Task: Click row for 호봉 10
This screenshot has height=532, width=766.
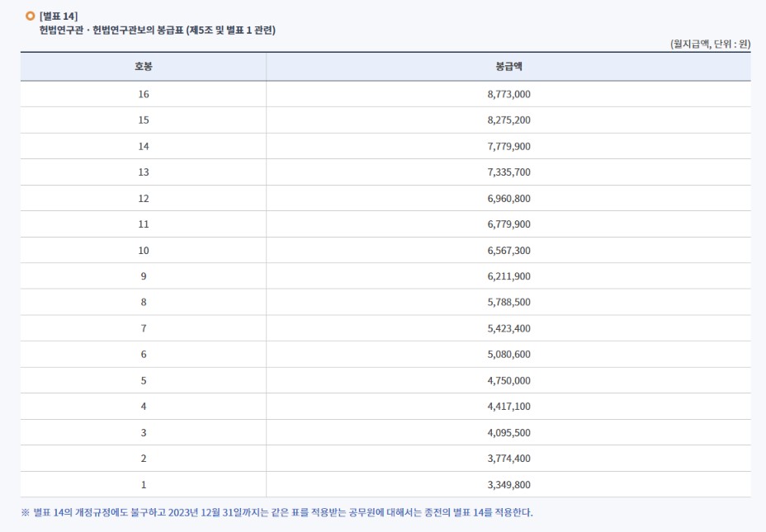Action: pos(143,250)
